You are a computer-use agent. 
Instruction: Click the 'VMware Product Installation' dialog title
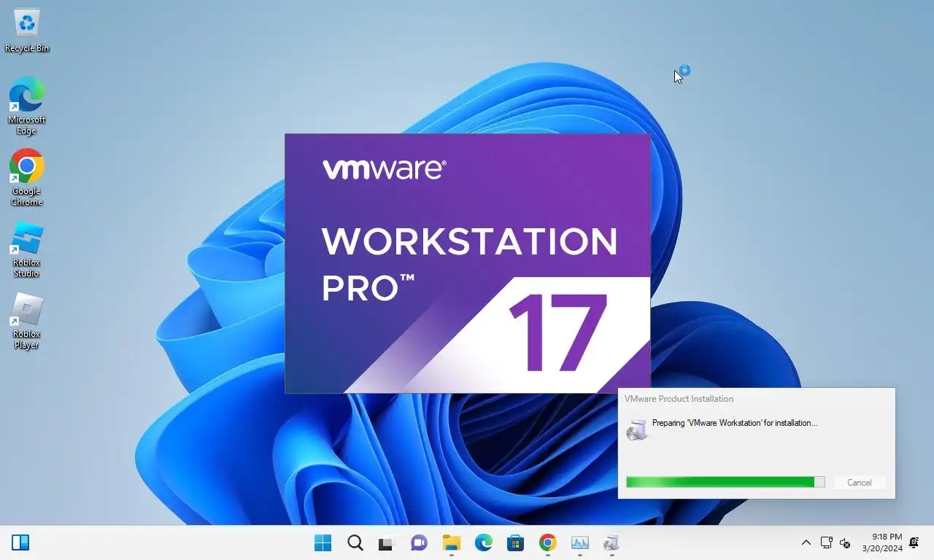(x=679, y=399)
